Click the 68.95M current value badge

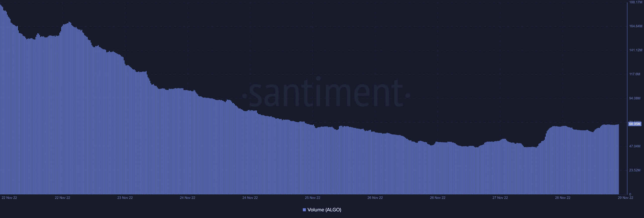coord(635,124)
